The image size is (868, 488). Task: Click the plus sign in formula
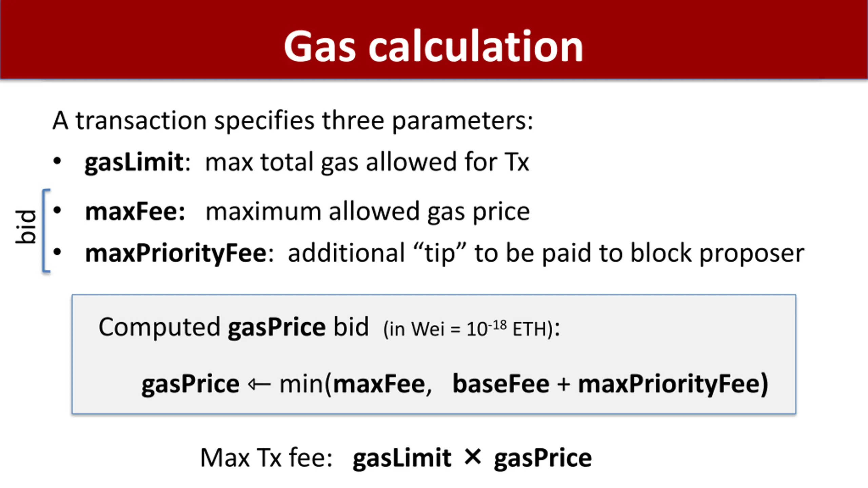coord(564,385)
